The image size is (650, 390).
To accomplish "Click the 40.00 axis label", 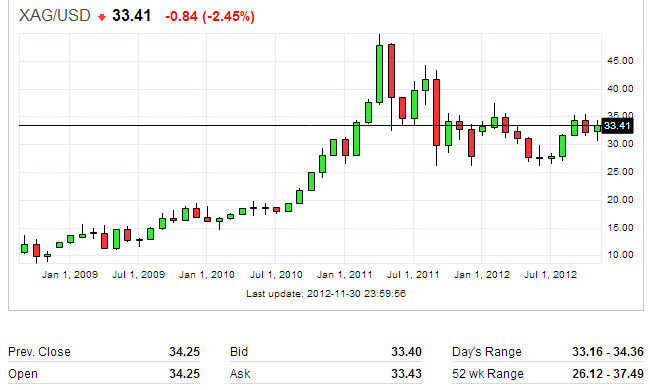I will (620, 89).
